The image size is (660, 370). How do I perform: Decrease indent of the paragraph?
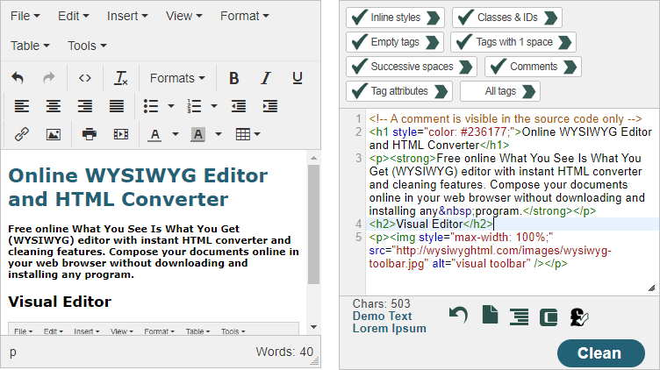[239, 106]
